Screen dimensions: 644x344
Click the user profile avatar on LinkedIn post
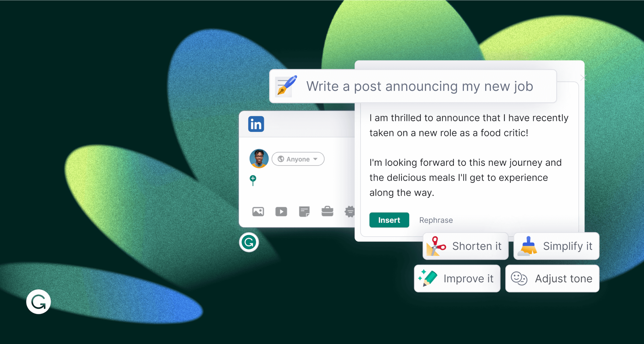coord(258,159)
